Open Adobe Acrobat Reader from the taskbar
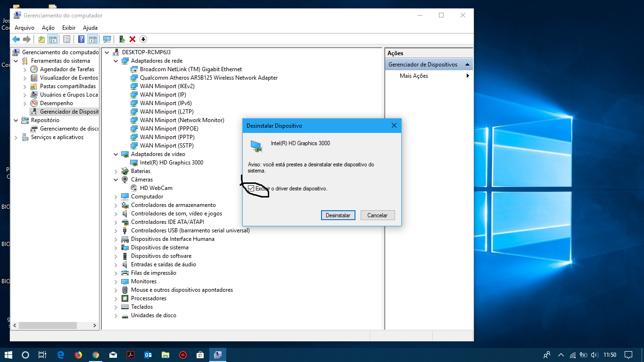This screenshot has width=644, height=362. [x=131, y=355]
